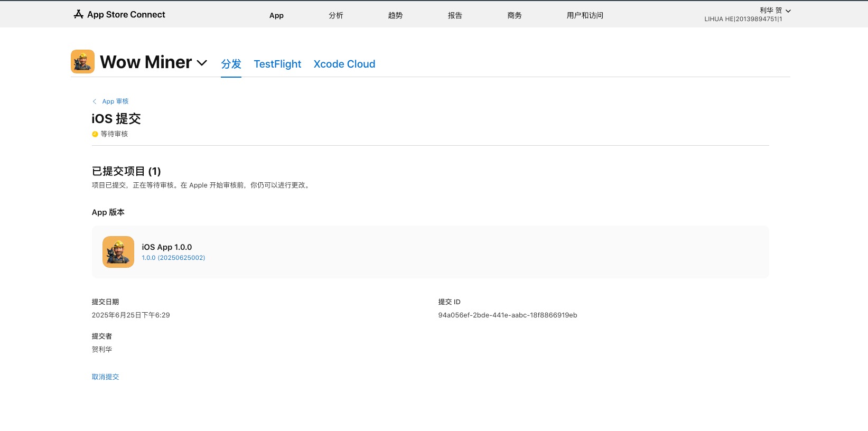Click the submitter name 贺利华

(x=102, y=350)
